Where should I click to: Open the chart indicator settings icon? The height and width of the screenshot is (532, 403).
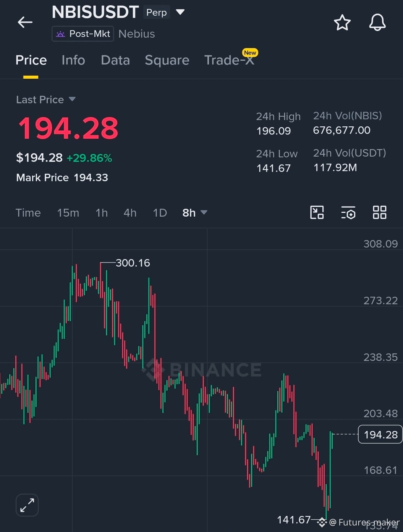(x=348, y=213)
